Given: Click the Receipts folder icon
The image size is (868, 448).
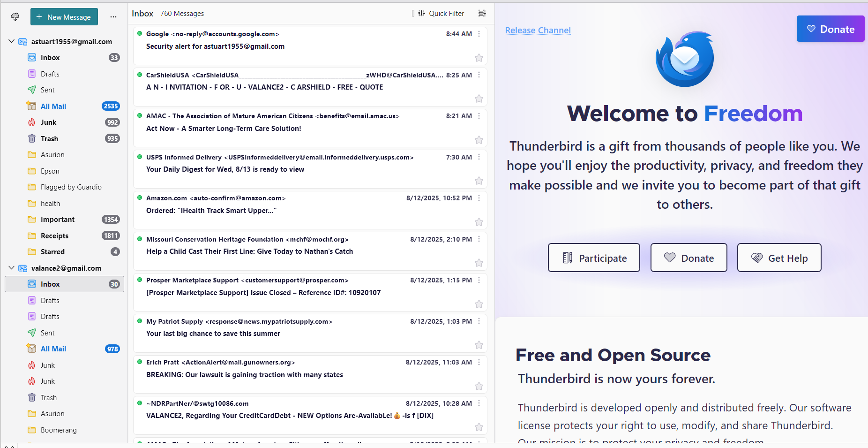Looking at the screenshot, I should [x=32, y=236].
